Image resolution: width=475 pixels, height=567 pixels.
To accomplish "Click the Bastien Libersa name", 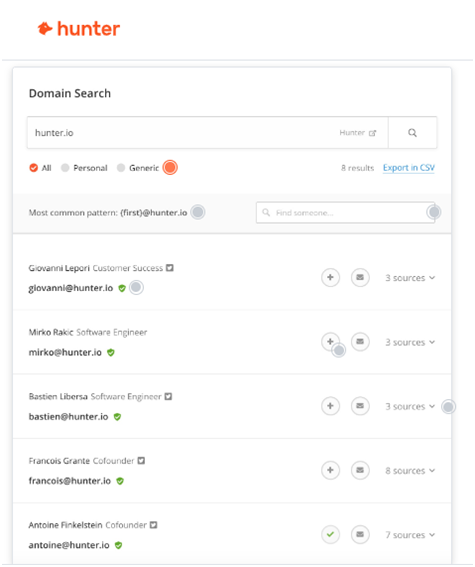I will coord(58,396).
